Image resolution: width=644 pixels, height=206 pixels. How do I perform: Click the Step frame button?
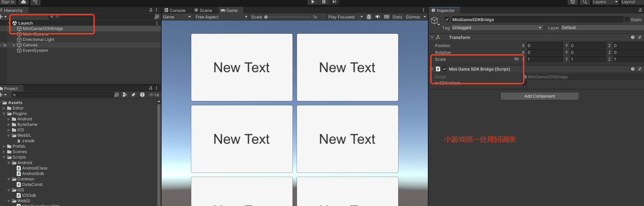334,2
